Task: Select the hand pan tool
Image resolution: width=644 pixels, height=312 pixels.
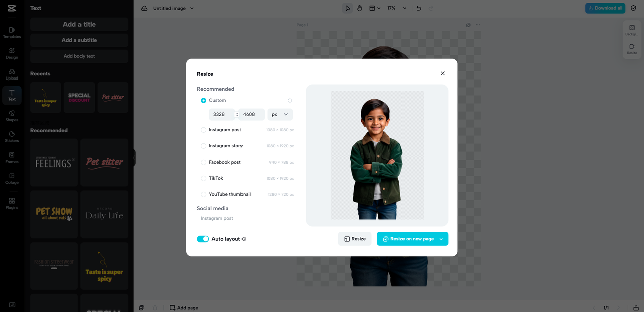Action: (359, 8)
